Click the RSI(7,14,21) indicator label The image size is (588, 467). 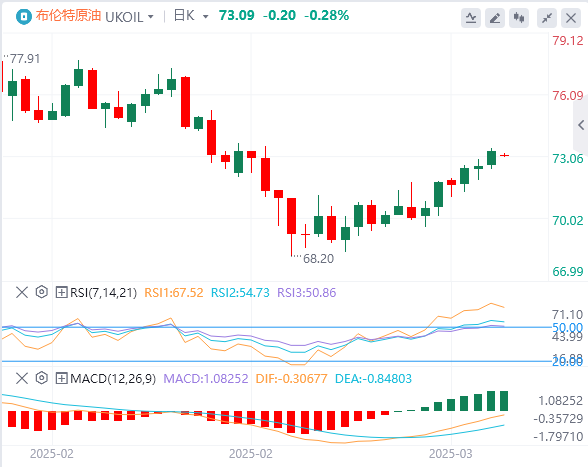pyautogui.click(x=104, y=293)
